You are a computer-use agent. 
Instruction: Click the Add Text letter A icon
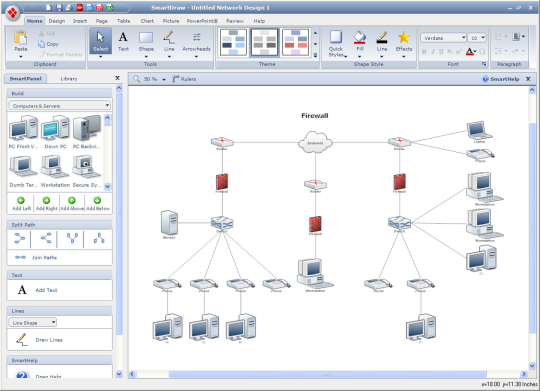click(22, 290)
